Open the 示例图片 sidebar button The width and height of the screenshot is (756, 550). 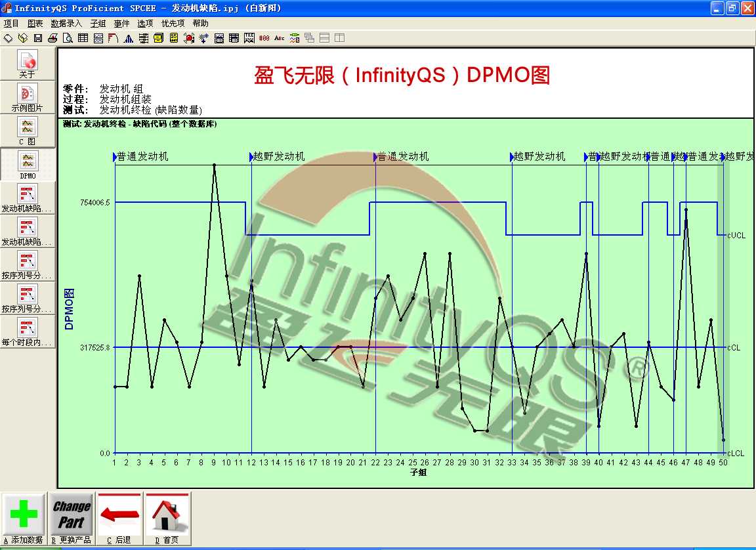coord(28,97)
